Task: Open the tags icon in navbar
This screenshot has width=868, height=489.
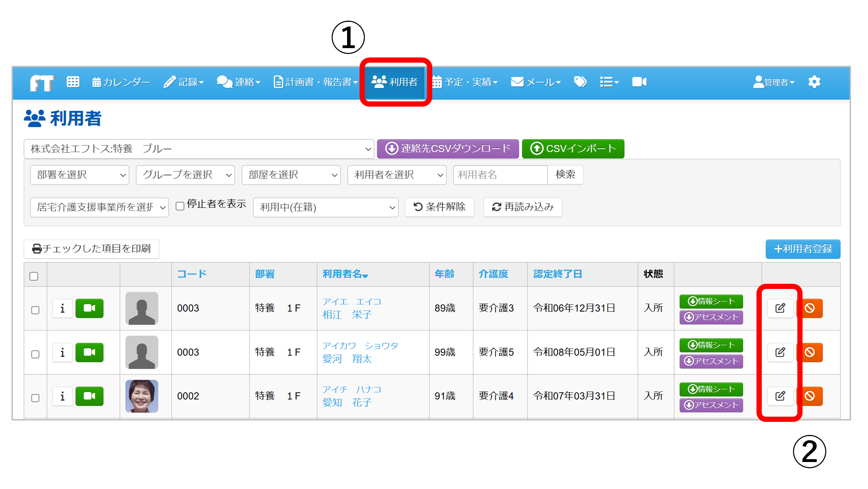Action: point(580,82)
